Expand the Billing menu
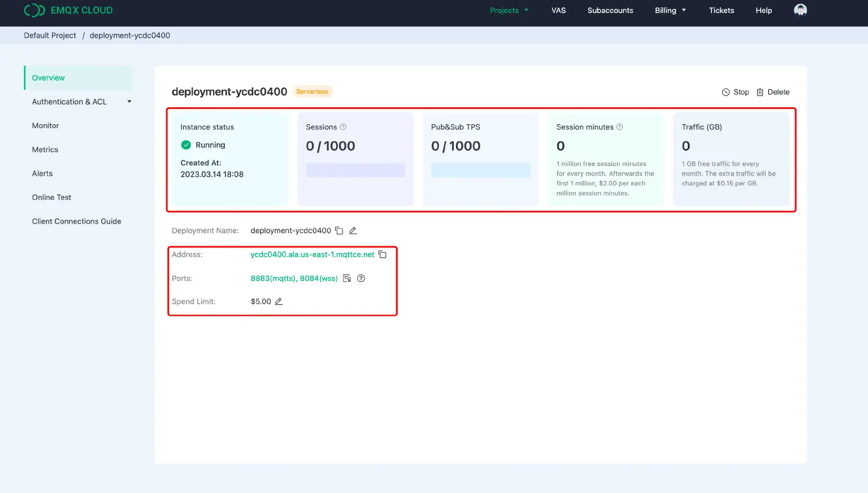The height and width of the screenshot is (493, 868). point(670,10)
